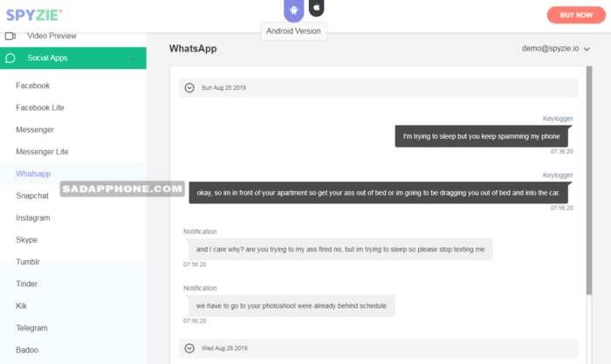Click the Apple iOS version icon

coord(317,8)
